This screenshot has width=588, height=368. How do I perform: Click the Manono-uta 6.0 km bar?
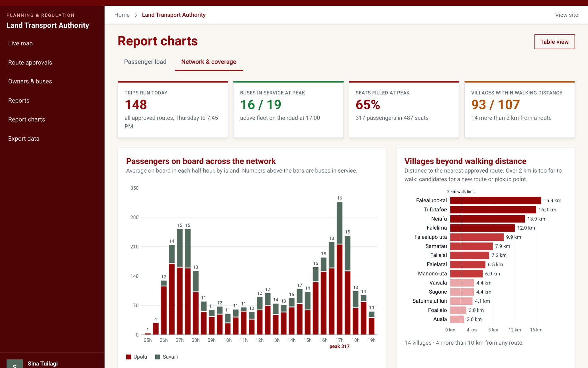(466, 274)
